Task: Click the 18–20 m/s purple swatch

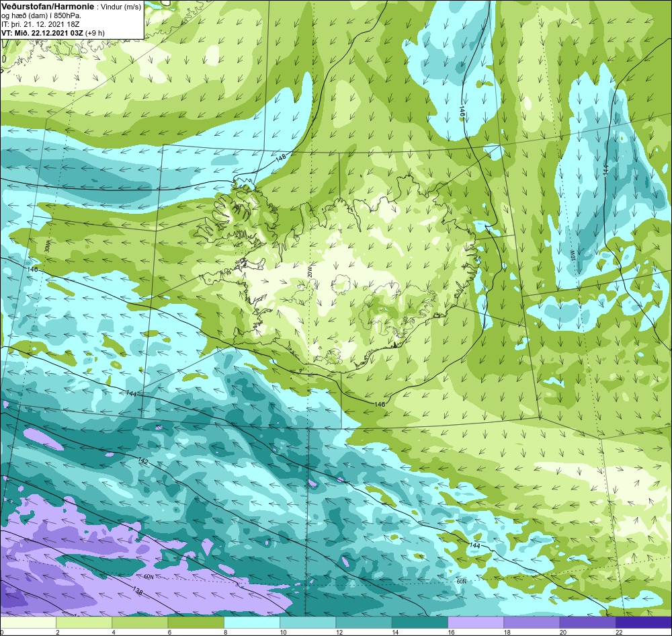Action: click(x=532, y=622)
